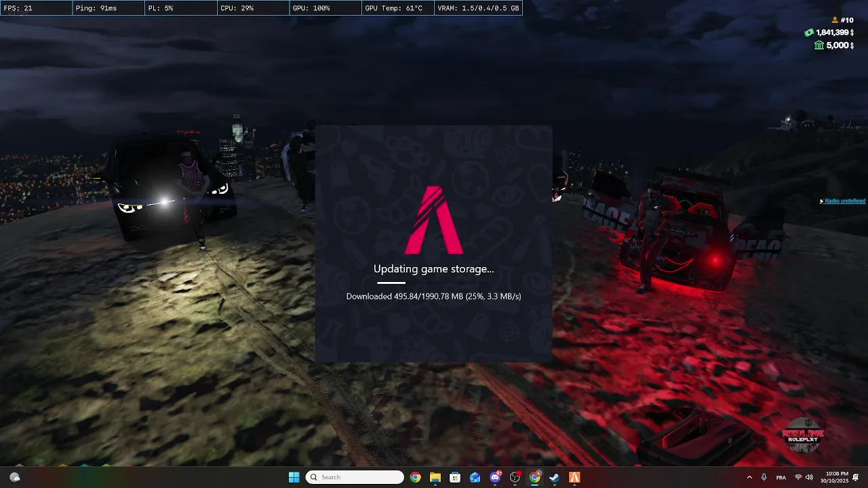Click the Updating game storage text
The width and height of the screenshot is (868, 488).
434,269
